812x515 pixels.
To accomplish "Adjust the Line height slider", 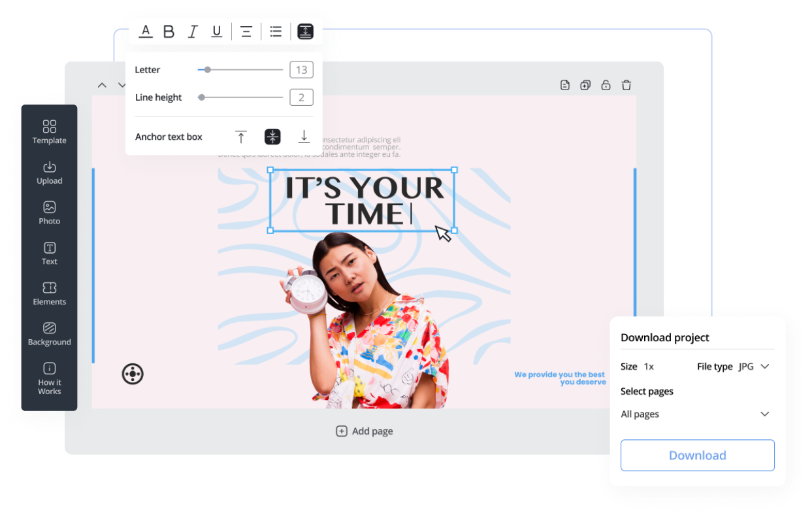I will 240,97.
